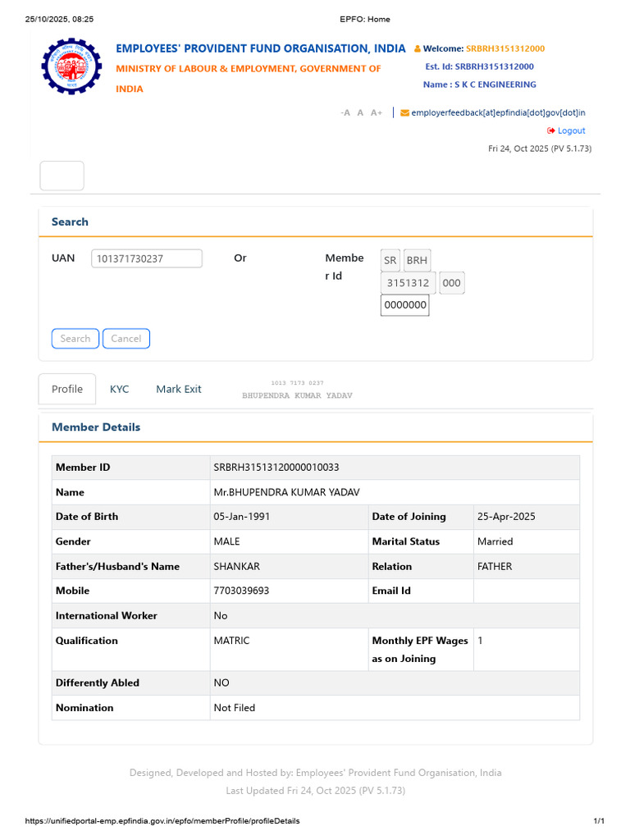Open the Mark Exit tab
This screenshot has width=630, height=840.
coord(179,389)
